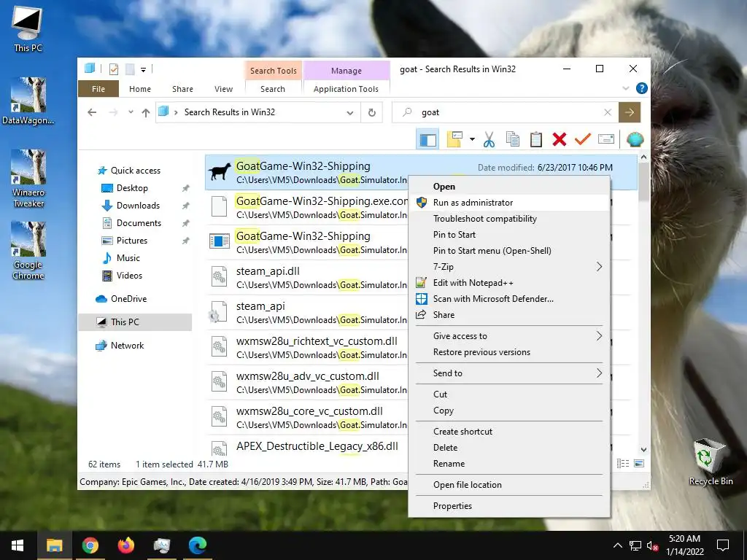Expand the ribbon with the chevron
The width and height of the screenshot is (747, 560).
pyautogui.click(x=626, y=88)
